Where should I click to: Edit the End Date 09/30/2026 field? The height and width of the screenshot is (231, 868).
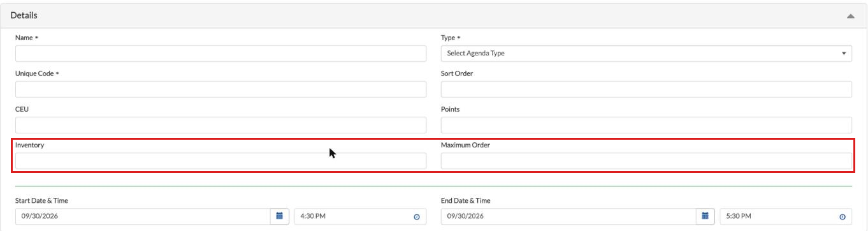pos(568,216)
